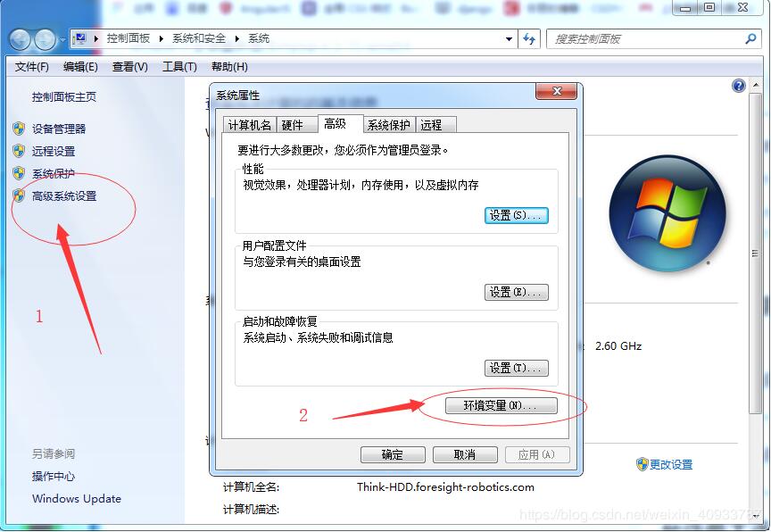Open the recent pages dropdown arrow
This screenshot has height=532, width=771.
pyautogui.click(x=62, y=39)
